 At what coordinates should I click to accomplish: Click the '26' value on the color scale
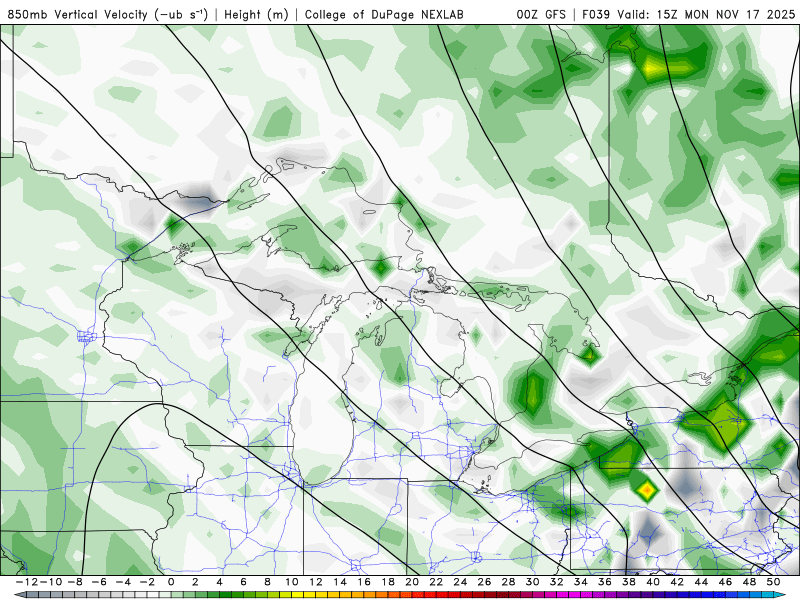pyautogui.click(x=484, y=582)
